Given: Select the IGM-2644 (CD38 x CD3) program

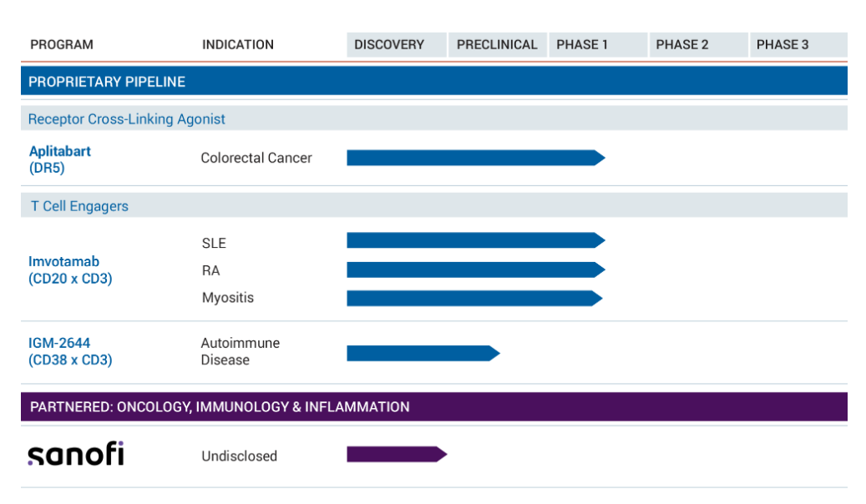Looking at the screenshot, I should tap(70, 351).
